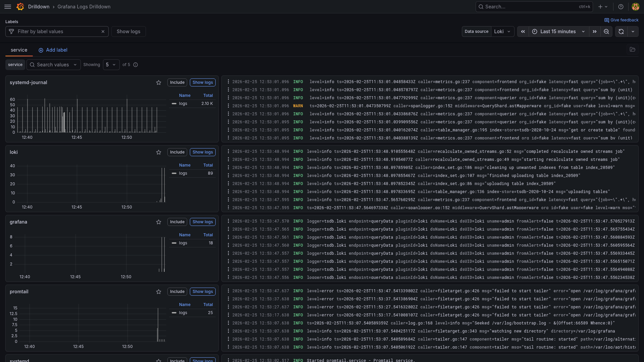Image resolution: width=644 pixels, height=362 pixels.
Task: Zoom out the time range
Action: click(606, 32)
